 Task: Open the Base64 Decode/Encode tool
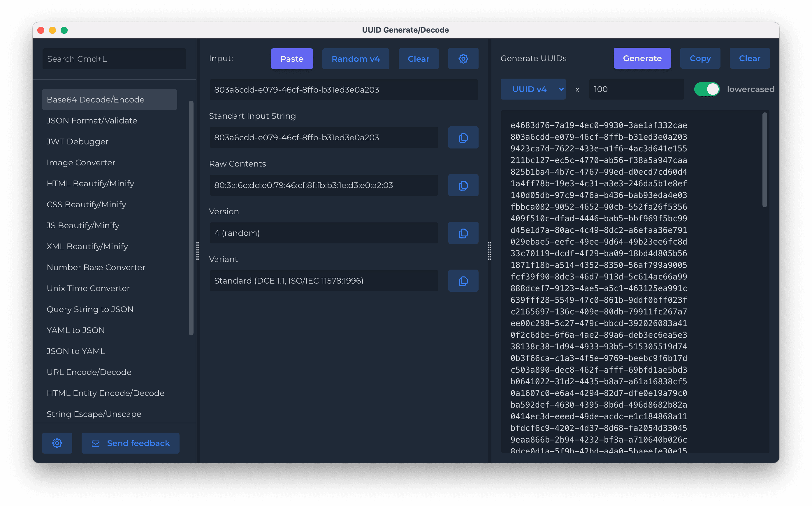click(96, 100)
